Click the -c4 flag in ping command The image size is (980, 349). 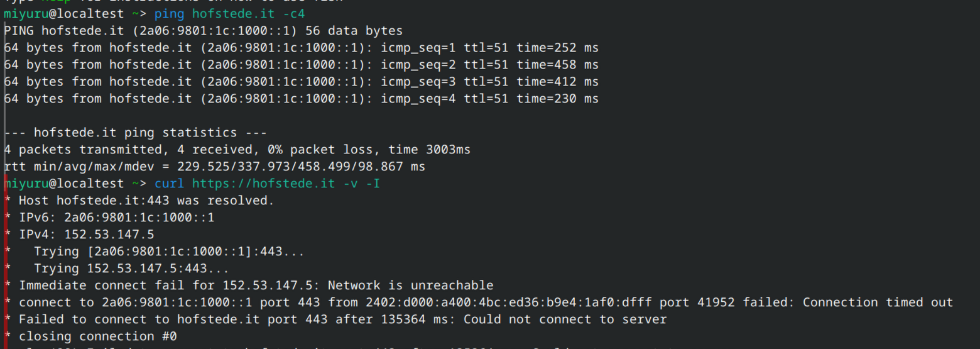coord(294,13)
